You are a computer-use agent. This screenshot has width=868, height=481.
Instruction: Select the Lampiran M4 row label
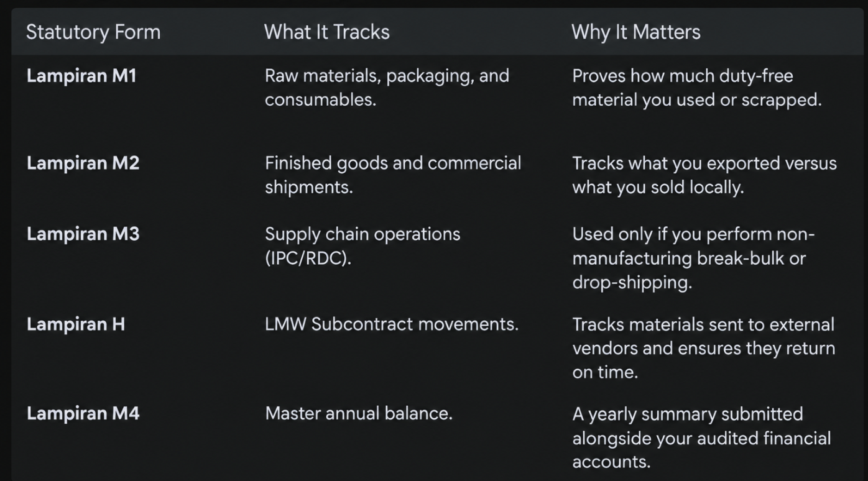(x=83, y=413)
